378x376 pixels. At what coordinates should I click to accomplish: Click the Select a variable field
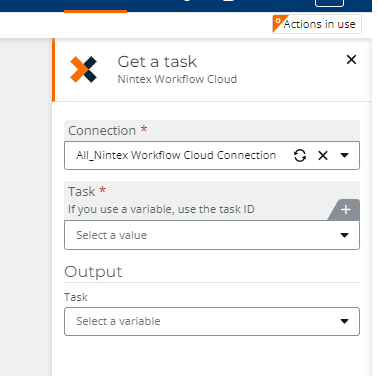coord(212,321)
